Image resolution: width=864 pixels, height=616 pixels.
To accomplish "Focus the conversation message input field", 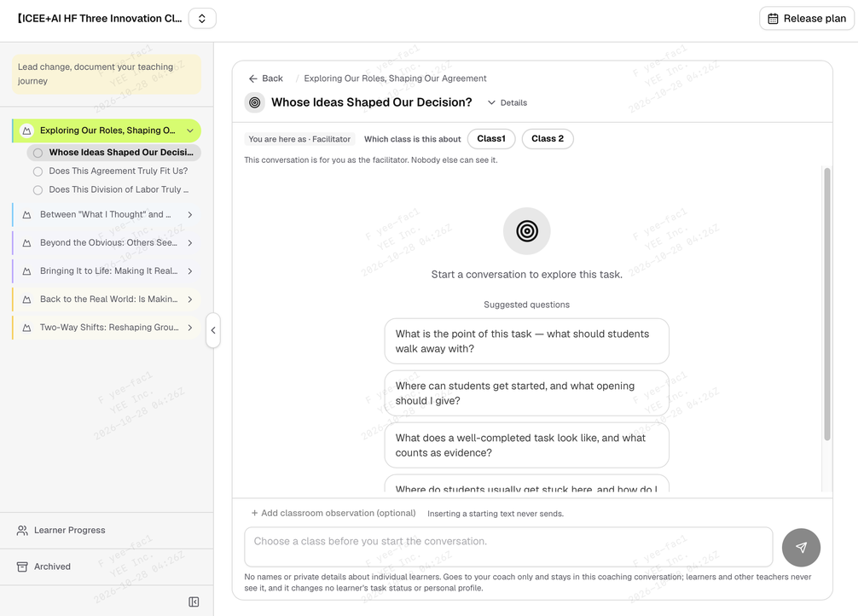I will click(x=508, y=547).
